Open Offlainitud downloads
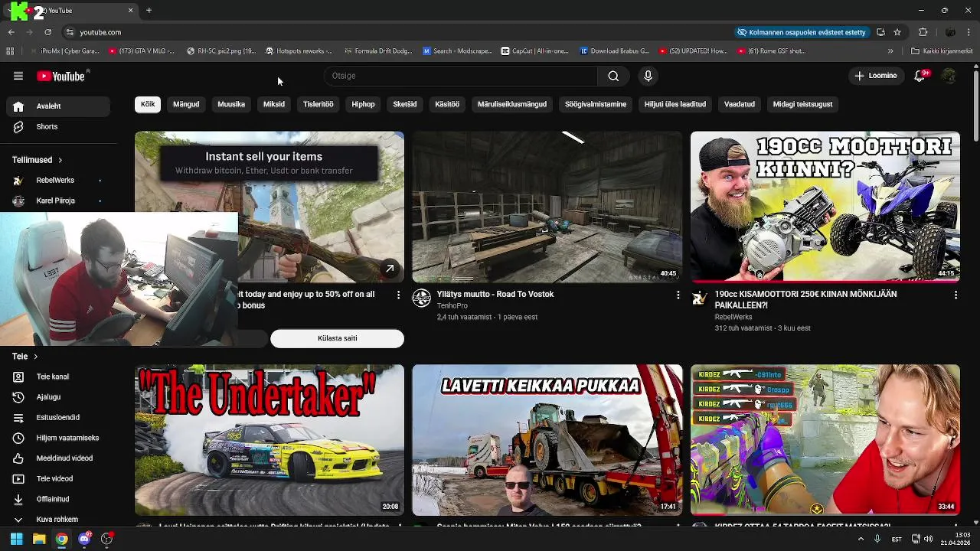Viewport: 980px width, 551px height. [x=58, y=499]
